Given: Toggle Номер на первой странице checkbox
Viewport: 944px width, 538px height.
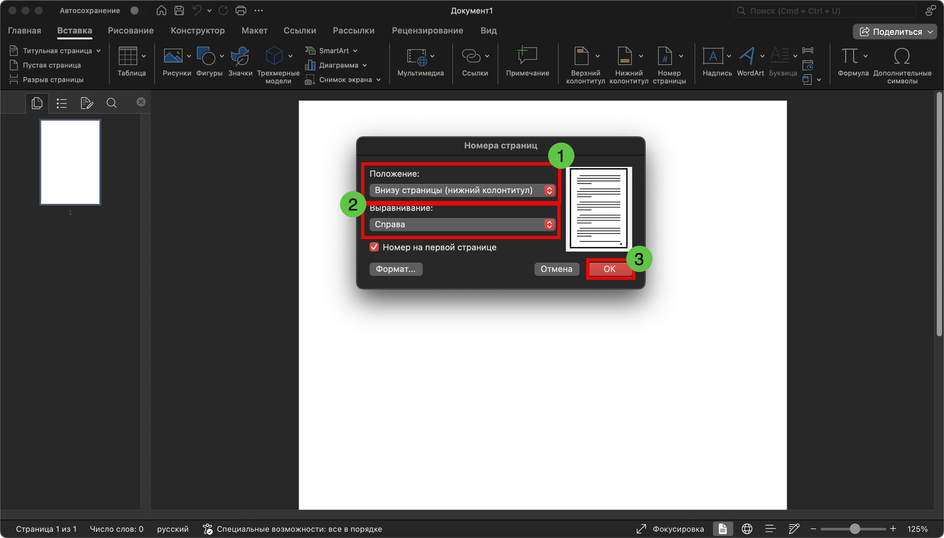Looking at the screenshot, I should pyautogui.click(x=374, y=247).
